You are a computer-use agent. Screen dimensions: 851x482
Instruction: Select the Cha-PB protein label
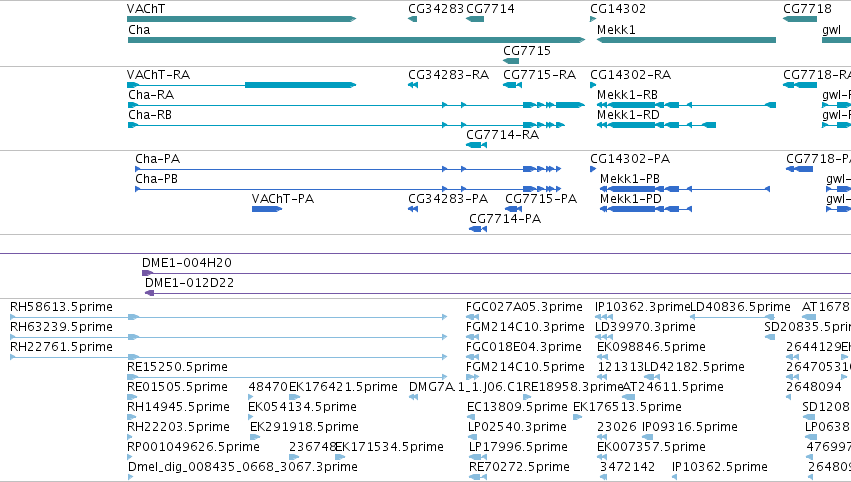click(x=156, y=179)
